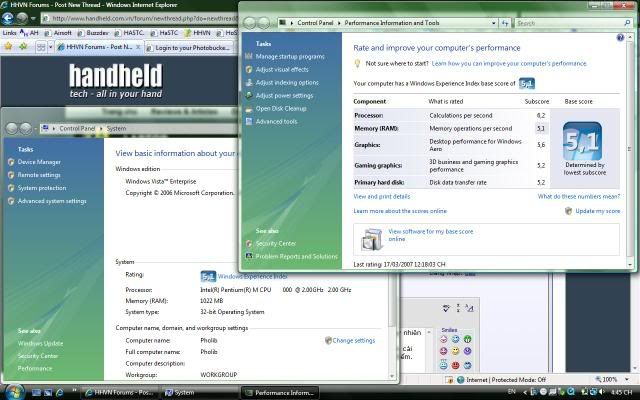Screen dimensions: 640x400
Task: Click the Internet Explorer address bar
Action: coord(139,18)
